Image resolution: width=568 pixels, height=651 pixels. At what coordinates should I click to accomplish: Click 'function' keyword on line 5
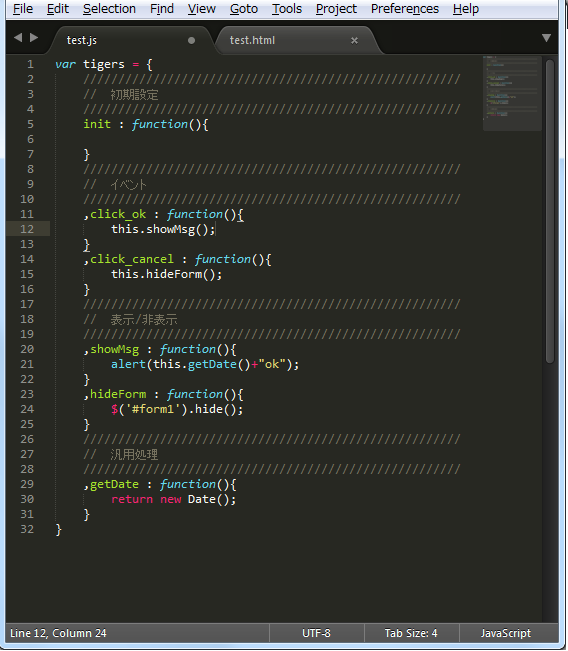pyautogui.click(x=160, y=124)
